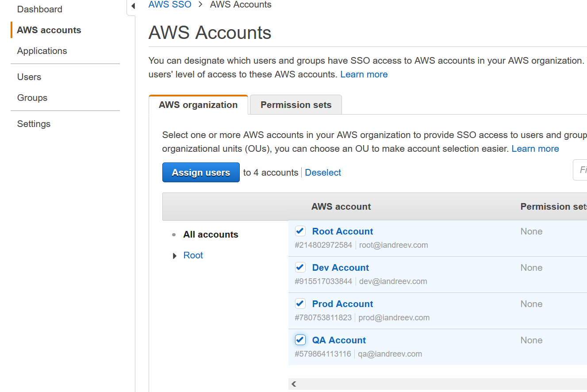Go to Applications in the sidebar
587x392 pixels.
click(x=42, y=51)
